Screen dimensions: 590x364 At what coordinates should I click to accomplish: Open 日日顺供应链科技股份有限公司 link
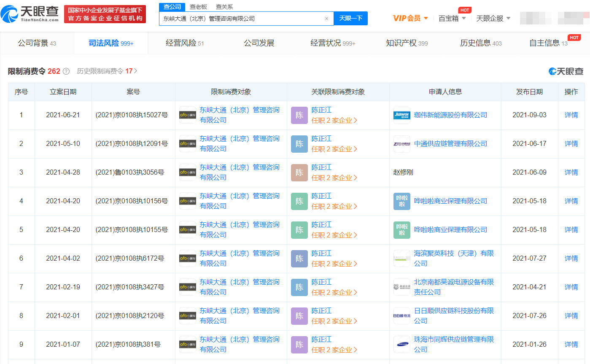(x=454, y=316)
